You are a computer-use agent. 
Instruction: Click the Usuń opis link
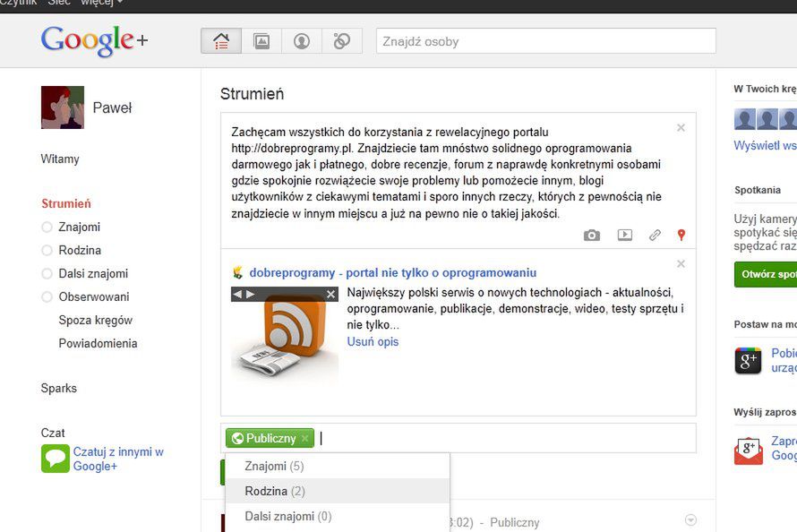point(373,341)
